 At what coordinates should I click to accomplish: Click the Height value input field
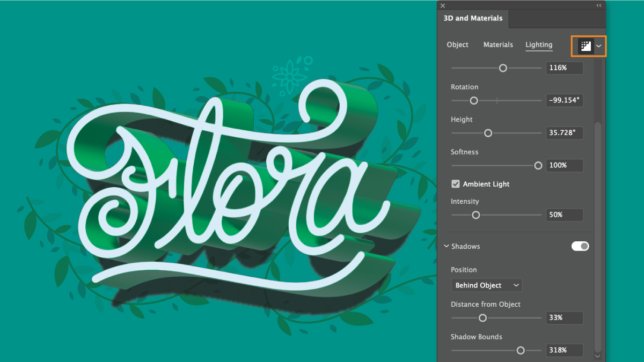coord(565,133)
